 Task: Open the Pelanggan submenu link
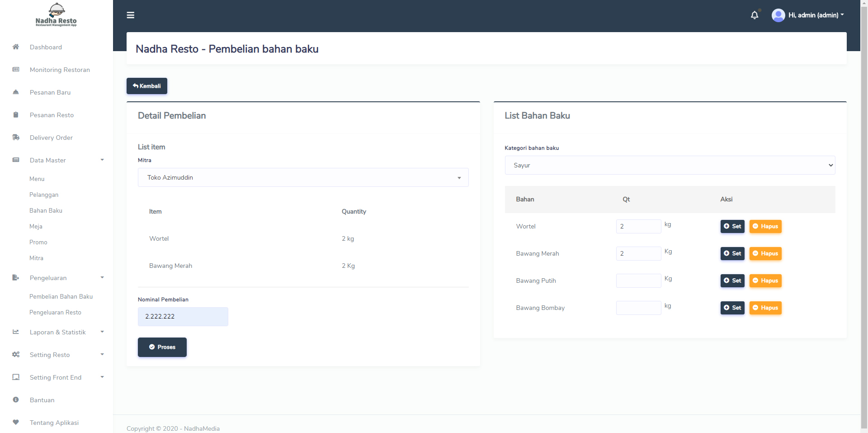pos(44,195)
